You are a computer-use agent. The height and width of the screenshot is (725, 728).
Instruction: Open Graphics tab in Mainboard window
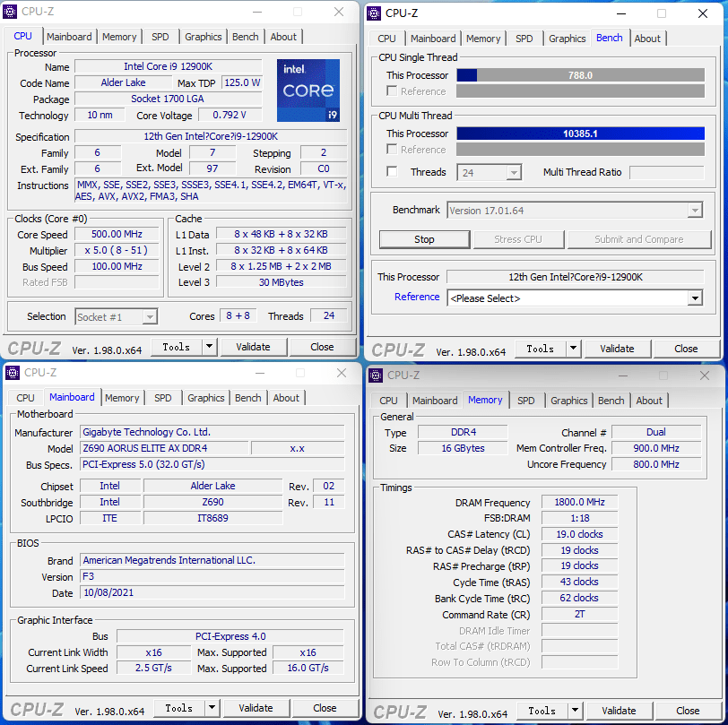click(x=206, y=398)
